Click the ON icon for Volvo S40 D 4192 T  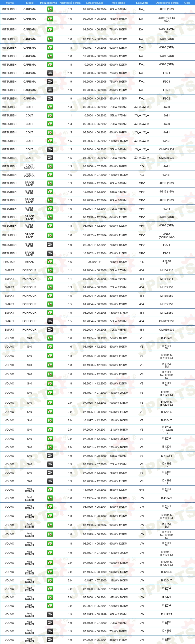tap(50, 456)
